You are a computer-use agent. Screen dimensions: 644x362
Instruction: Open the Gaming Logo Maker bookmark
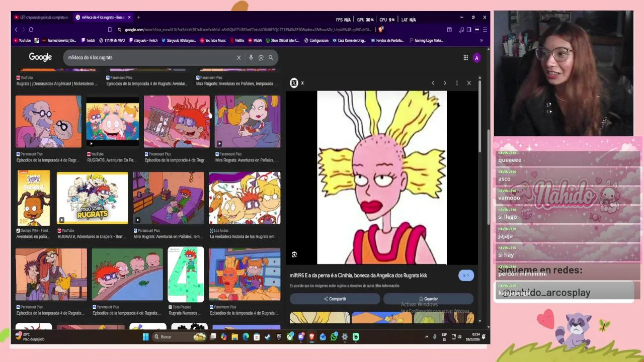[426, 41]
